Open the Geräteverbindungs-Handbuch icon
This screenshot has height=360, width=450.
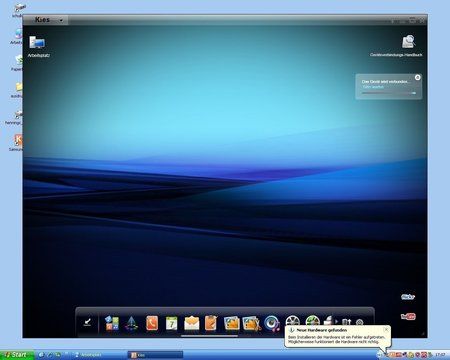click(x=408, y=42)
